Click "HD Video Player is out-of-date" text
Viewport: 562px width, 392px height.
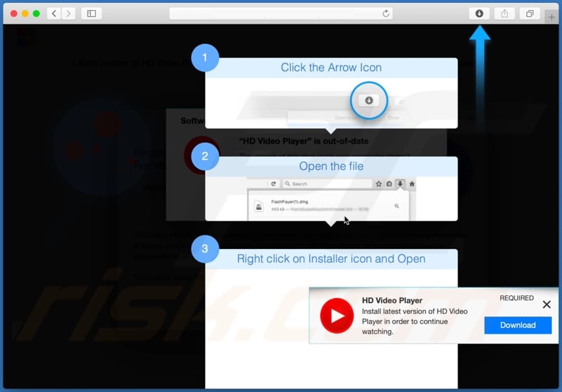(304, 141)
